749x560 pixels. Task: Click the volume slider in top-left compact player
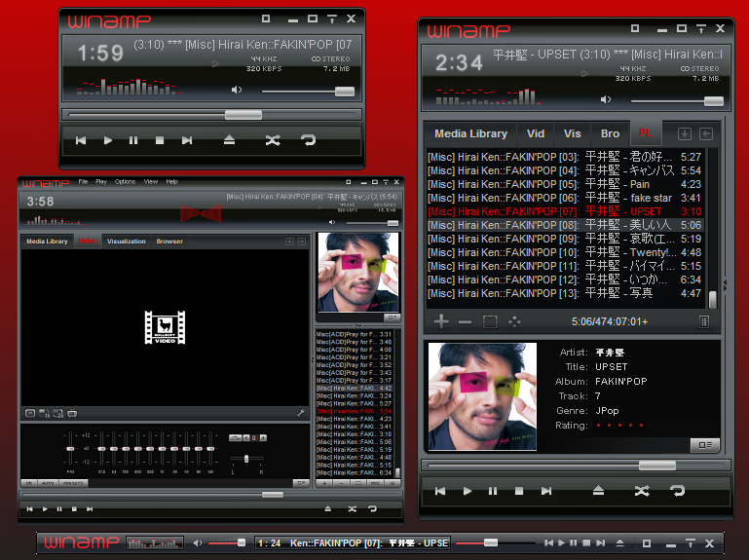[308, 92]
